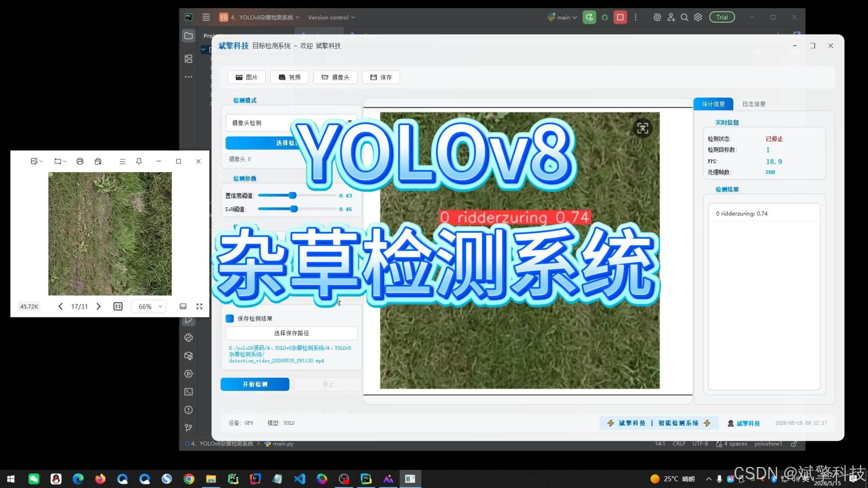The width and height of the screenshot is (868, 488).
Task: Click the rerun main green button
Action: [589, 17]
